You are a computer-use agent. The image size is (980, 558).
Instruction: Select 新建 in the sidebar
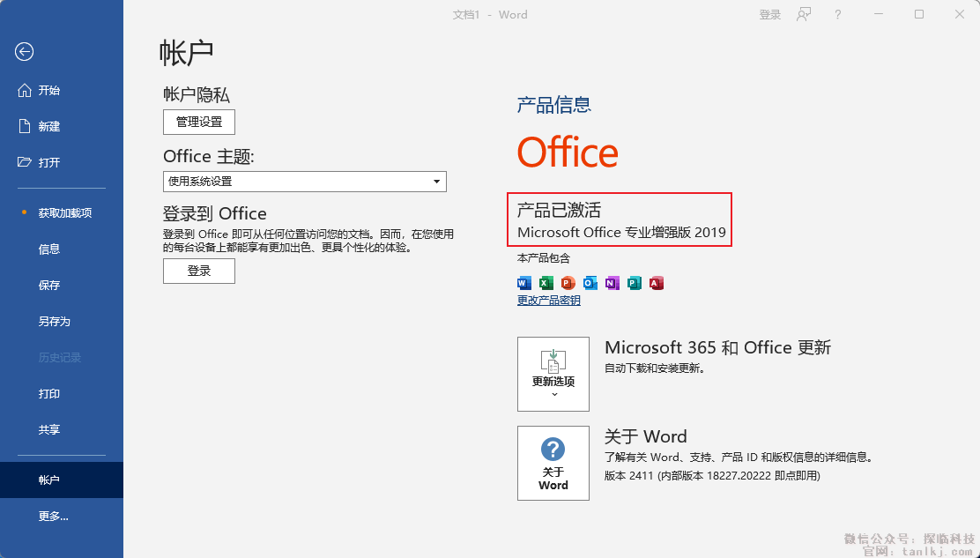coord(62,126)
